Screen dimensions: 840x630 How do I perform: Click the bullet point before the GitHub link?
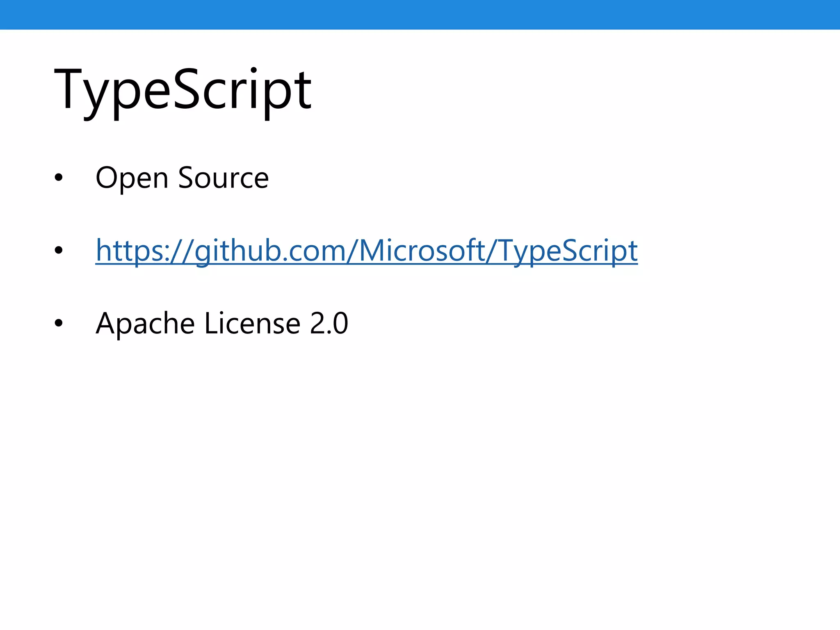(x=59, y=250)
